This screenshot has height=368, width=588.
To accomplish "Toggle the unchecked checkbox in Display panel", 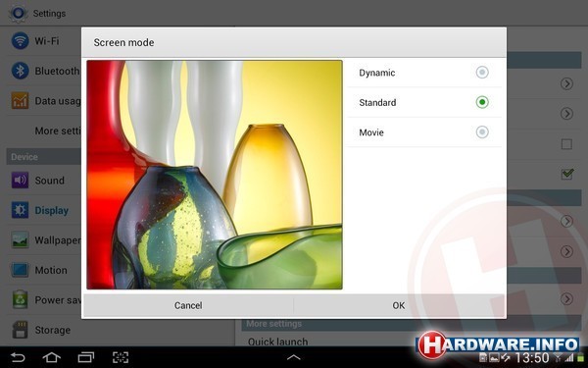I will pos(566,144).
